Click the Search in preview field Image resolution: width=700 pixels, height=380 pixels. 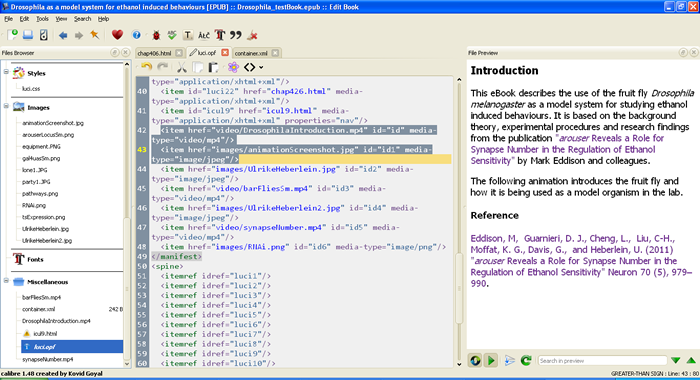click(602, 361)
